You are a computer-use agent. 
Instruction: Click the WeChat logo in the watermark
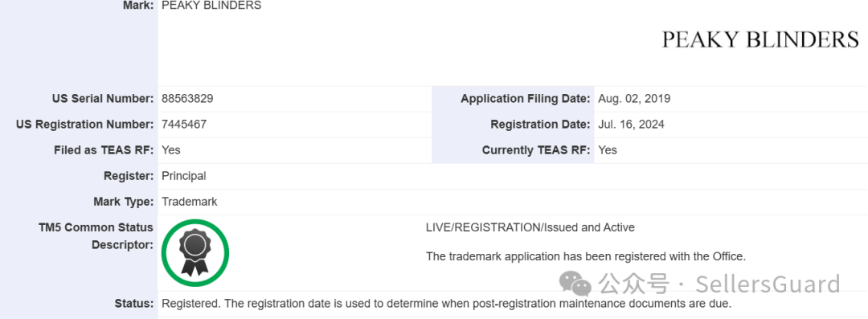[x=575, y=283]
